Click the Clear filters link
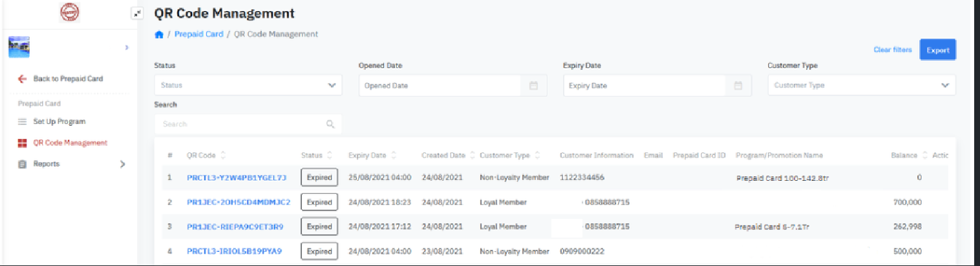The image size is (980, 266). pyautogui.click(x=892, y=50)
